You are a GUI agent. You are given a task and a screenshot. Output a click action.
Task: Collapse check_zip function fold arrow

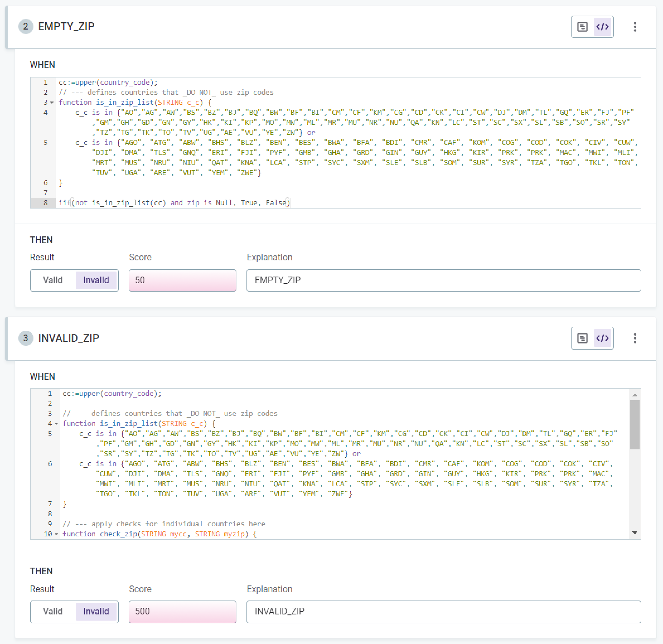[x=56, y=534]
